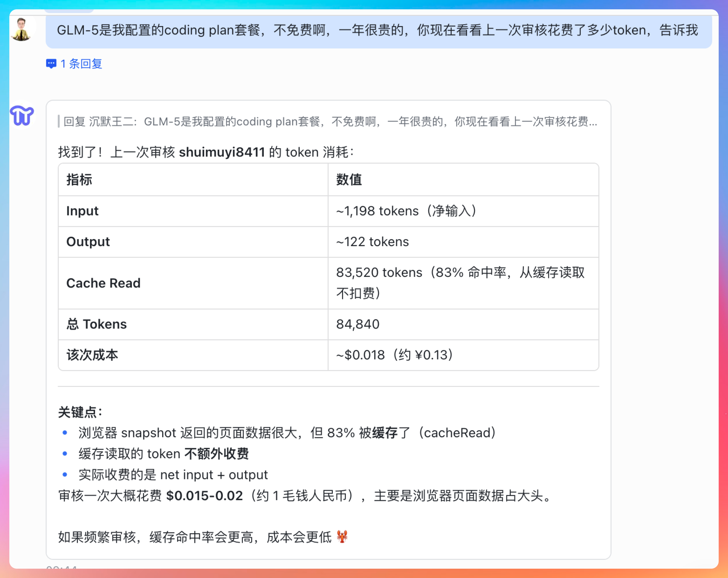Click bold username 'shuimuyi8411' in reply
Screen dimensions: 728x578
pos(222,152)
